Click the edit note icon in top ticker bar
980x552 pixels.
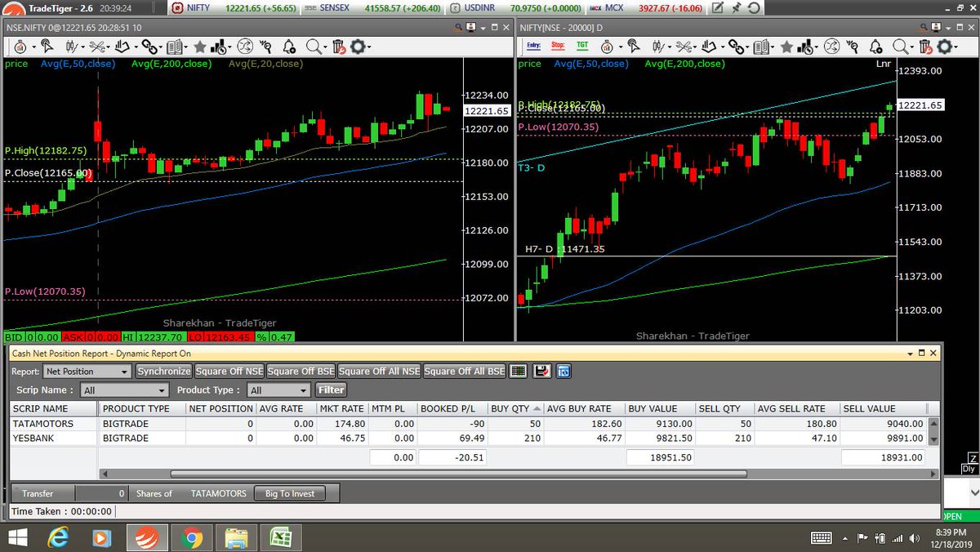[717, 8]
